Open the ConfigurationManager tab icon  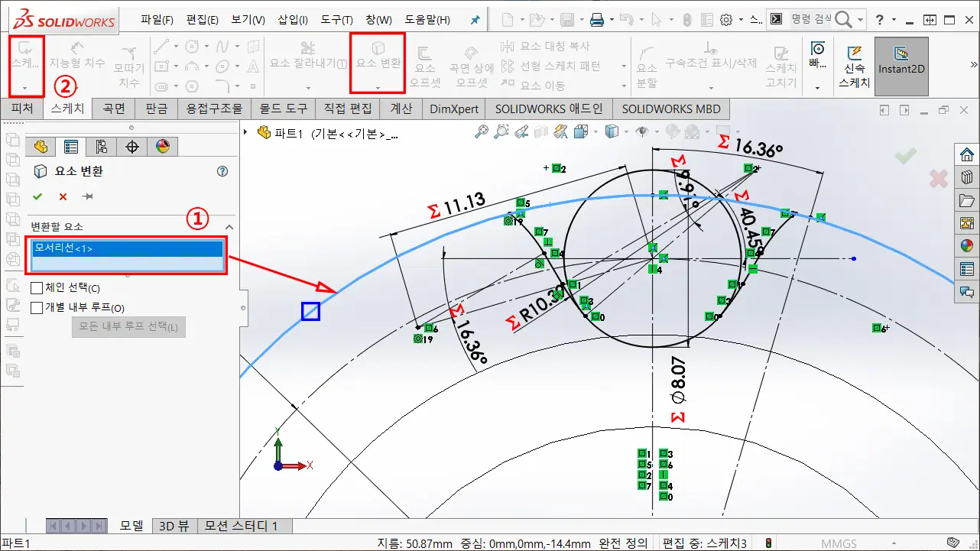click(x=101, y=146)
